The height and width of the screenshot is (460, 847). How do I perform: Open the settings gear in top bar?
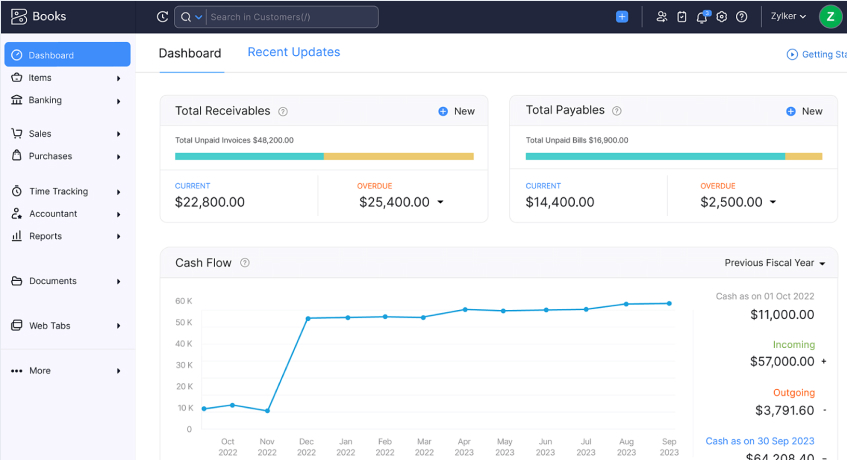tap(721, 17)
